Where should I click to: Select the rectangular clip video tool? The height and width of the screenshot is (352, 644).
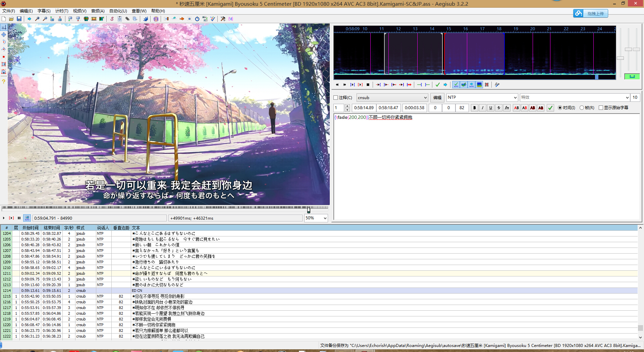pyautogui.click(x=4, y=64)
